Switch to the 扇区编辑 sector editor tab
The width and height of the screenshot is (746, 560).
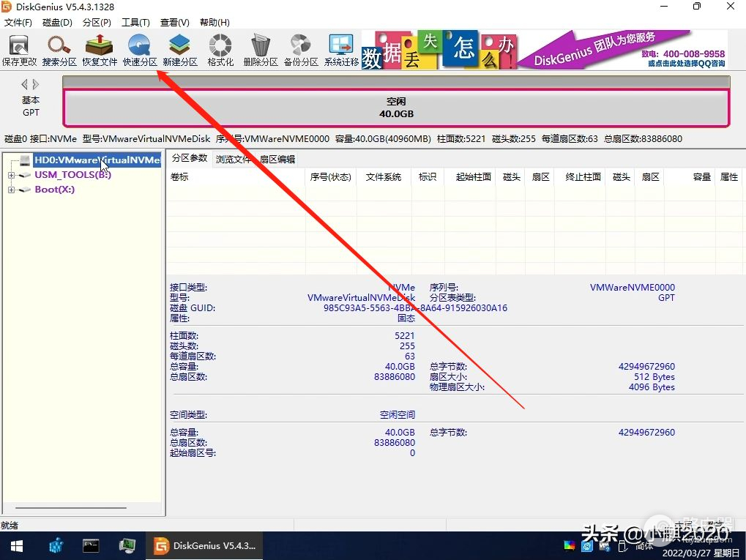(x=277, y=159)
